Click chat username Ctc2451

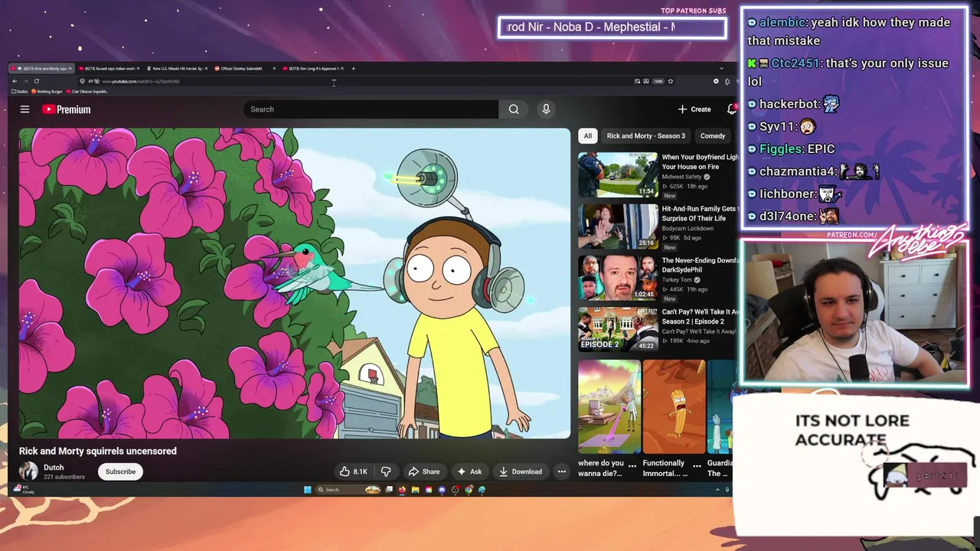pos(795,63)
